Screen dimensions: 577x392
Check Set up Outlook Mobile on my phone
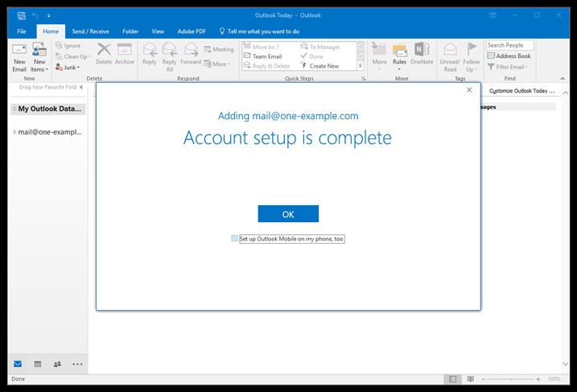234,238
